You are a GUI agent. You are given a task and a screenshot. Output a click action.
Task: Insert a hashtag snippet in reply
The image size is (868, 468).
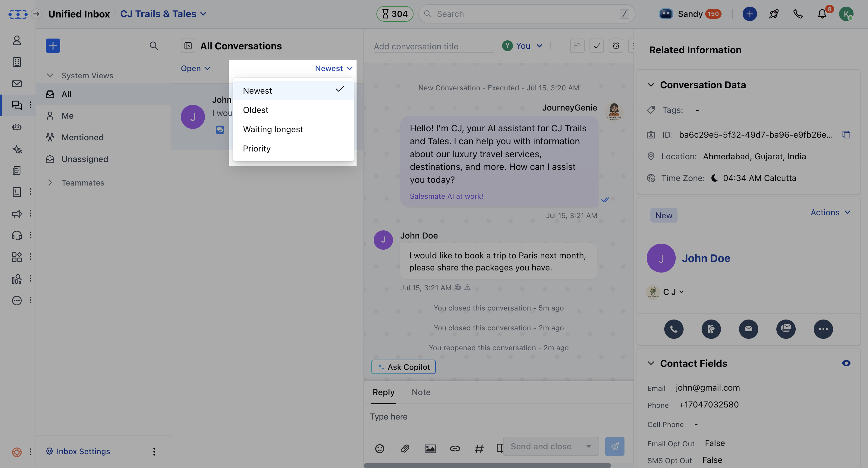pos(479,448)
